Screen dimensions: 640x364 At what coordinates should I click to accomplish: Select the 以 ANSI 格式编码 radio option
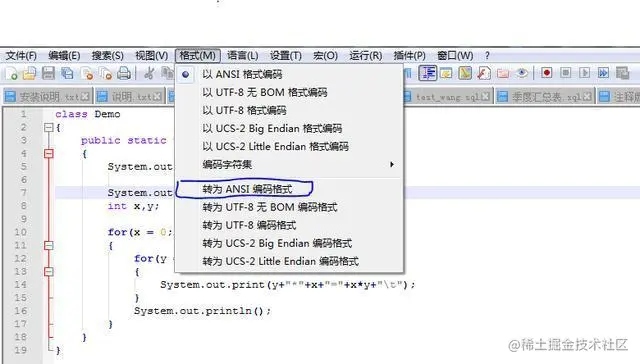[289, 74]
